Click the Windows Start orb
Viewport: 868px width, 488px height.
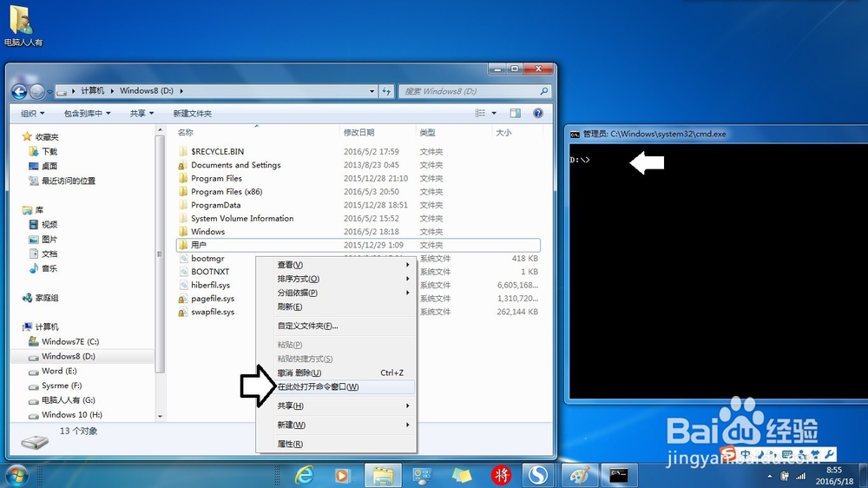(16, 475)
